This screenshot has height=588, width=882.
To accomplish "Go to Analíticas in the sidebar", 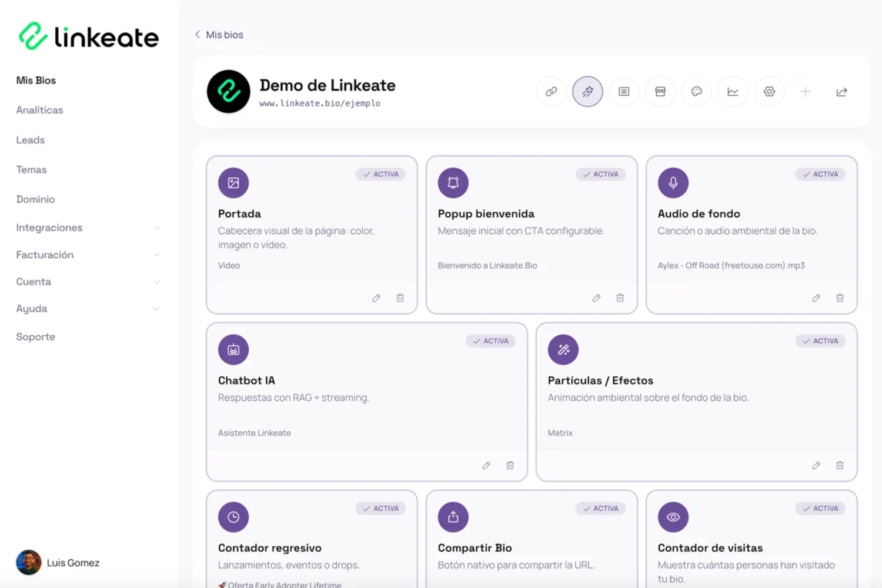I will click(39, 110).
